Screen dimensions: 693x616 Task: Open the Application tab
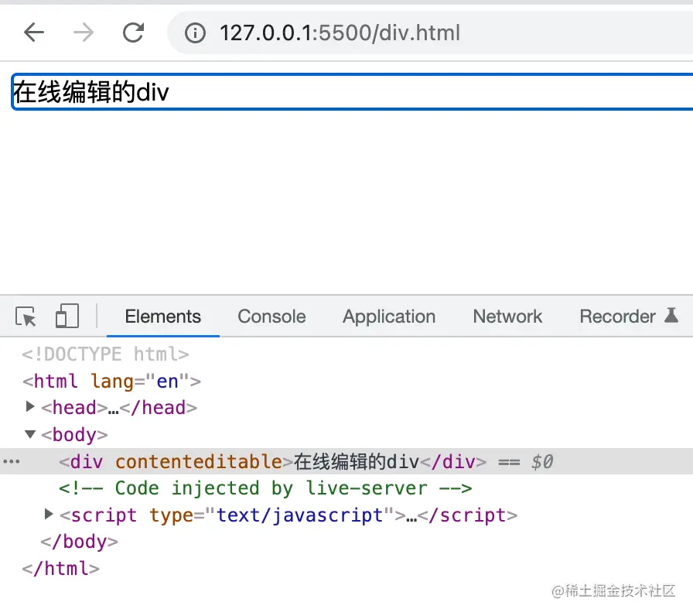point(389,317)
